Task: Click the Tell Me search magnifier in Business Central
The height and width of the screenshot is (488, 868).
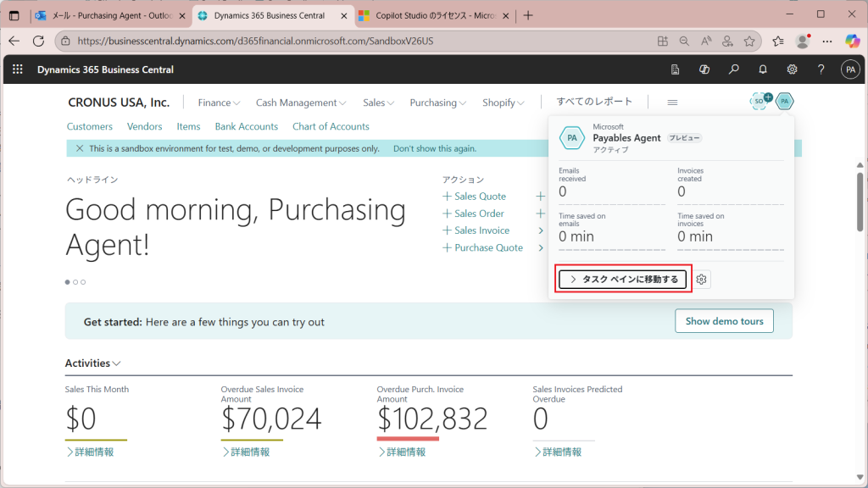Action: click(x=733, y=69)
